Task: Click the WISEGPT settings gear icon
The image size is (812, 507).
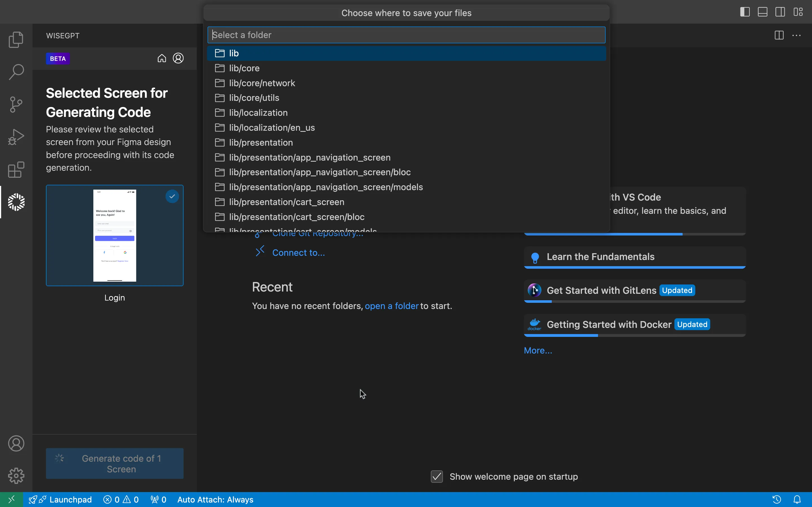Action: (16, 476)
